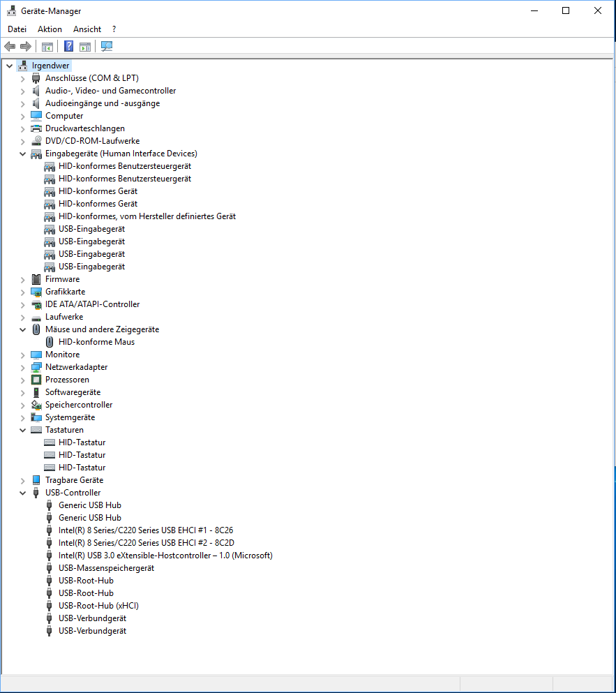The image size is (616, 693).
Task: Collapse the Eingabegeräte (Human Interface Devices) node
Action: point(22,154)
